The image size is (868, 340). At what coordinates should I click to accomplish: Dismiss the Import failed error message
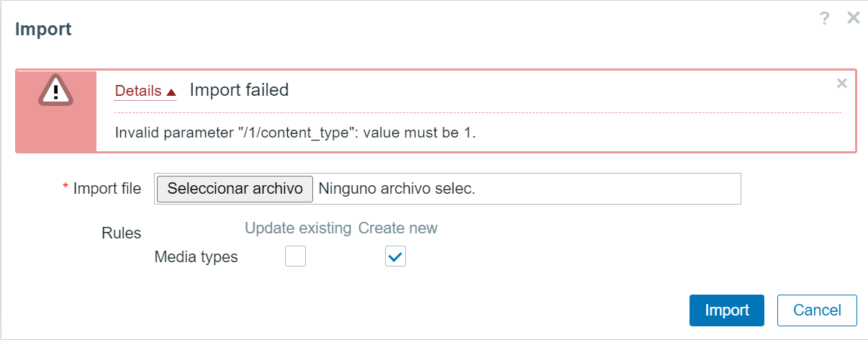841,83
